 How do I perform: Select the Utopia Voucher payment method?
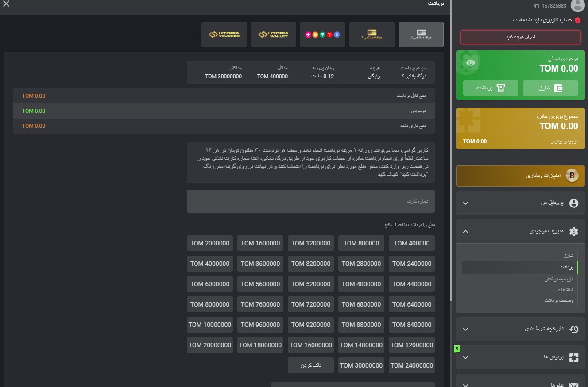(224, 34)
